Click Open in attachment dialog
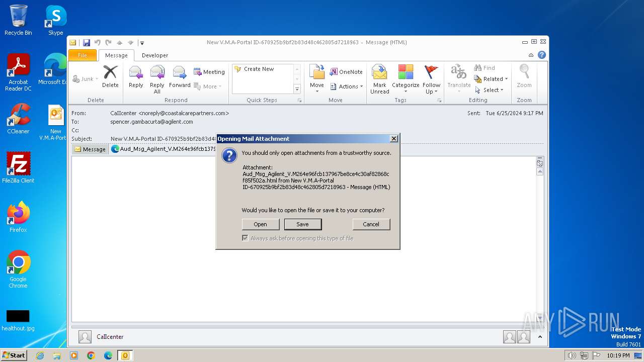The image size is (644, 362). (260, 224)
